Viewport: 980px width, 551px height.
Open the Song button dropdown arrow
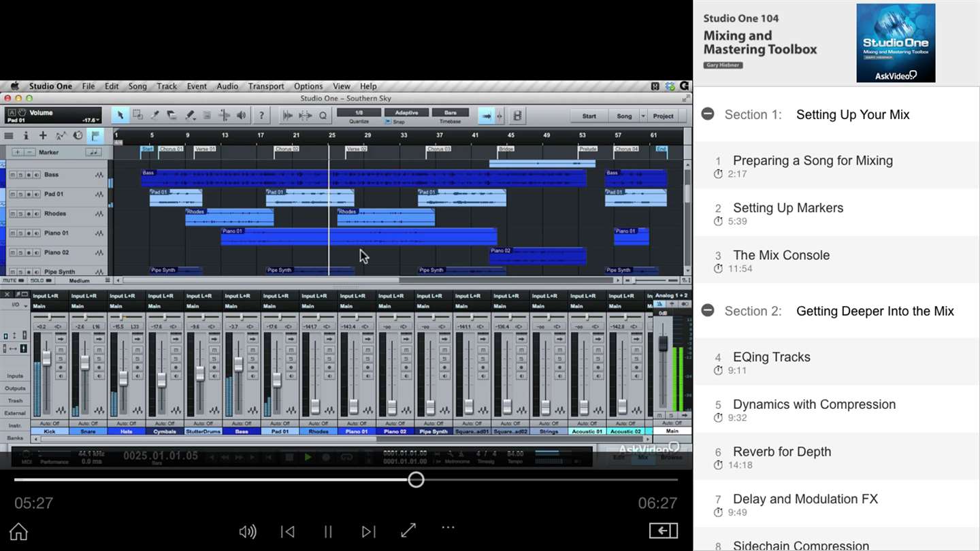[643, 116]
